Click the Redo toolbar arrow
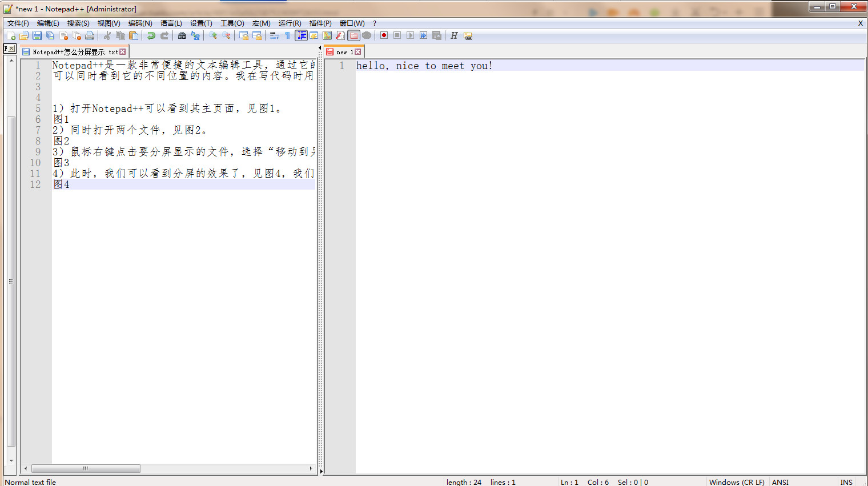The width and height of the screenshot is (868, 486). pyautogui.click(x=164, y=35)
